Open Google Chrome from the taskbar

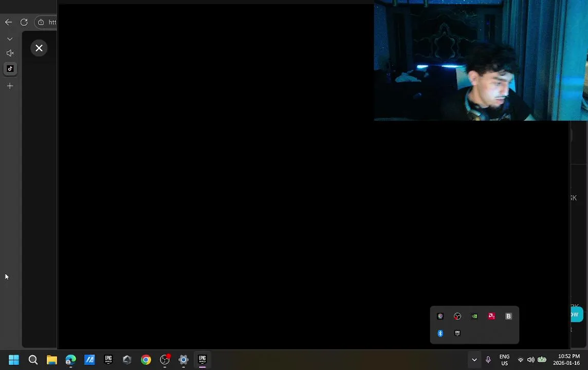tap(146, 360)
